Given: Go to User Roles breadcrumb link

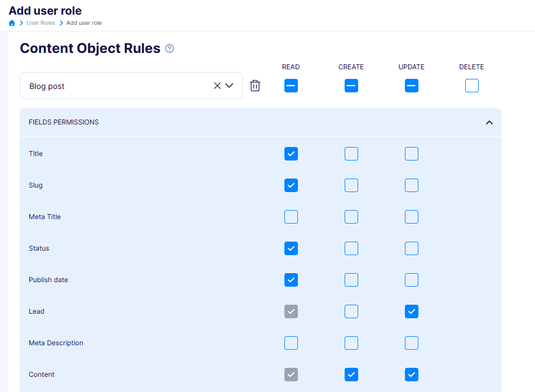Looking at the screenshot, I should (x=41, y=23).
